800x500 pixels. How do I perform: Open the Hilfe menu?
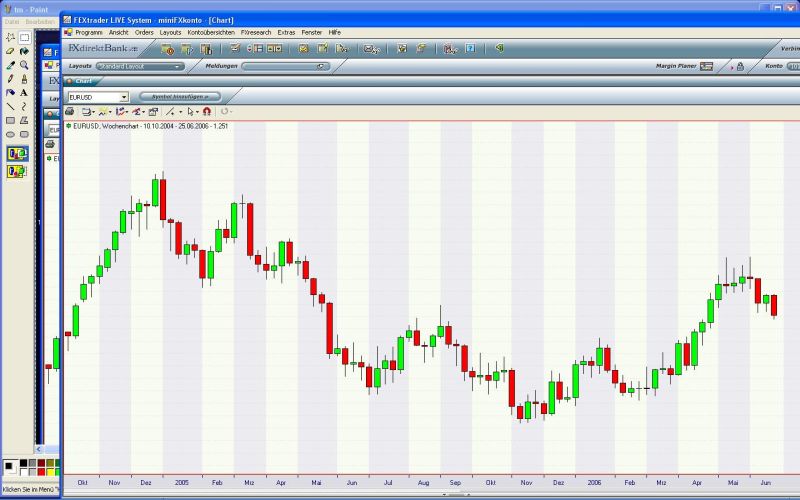tap(335, 32)
